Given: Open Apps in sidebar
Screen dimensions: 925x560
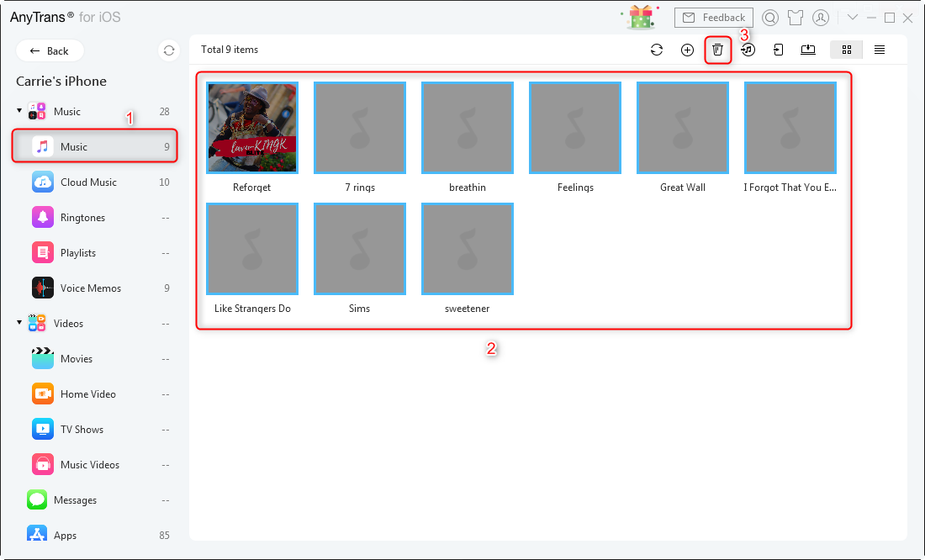Looking at the screenshot, I should (x=94, y=536).
